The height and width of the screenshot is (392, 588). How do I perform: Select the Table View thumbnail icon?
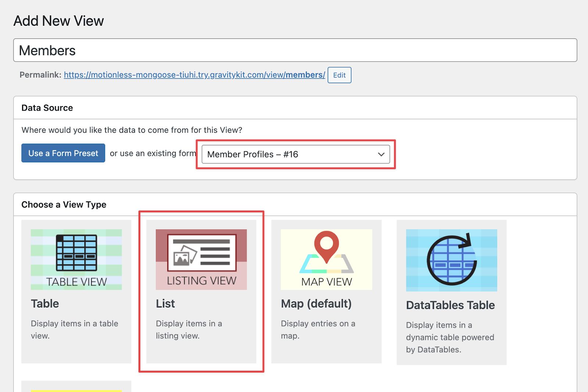[x=76, y=259]
